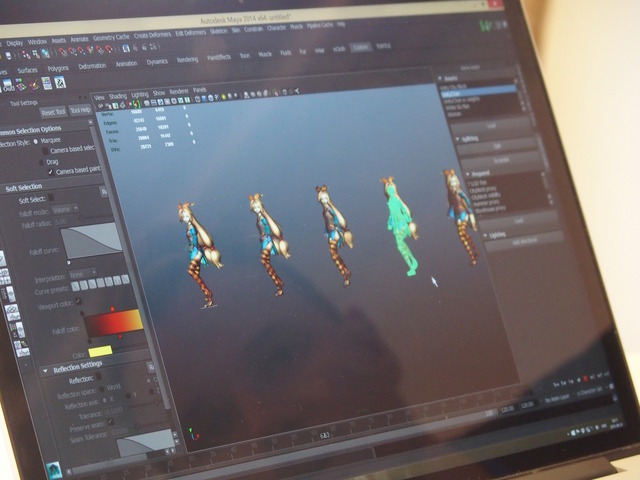Select World reflection space radio

102,390
